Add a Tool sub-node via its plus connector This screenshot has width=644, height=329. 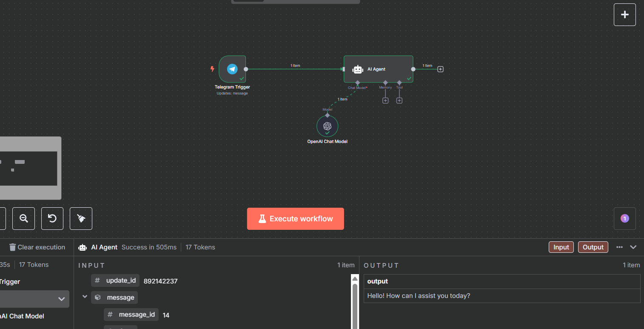click(x=399, y=100)
